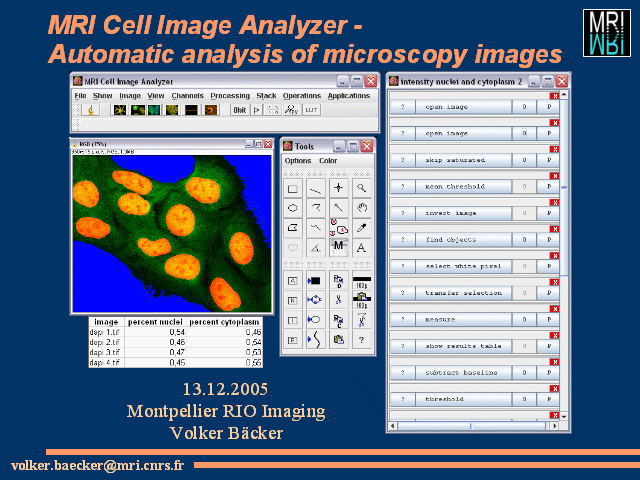Viewport: 640px width, 480px height.
Task: Remove 'invert image' with its red X
Action: coord(554,202)
